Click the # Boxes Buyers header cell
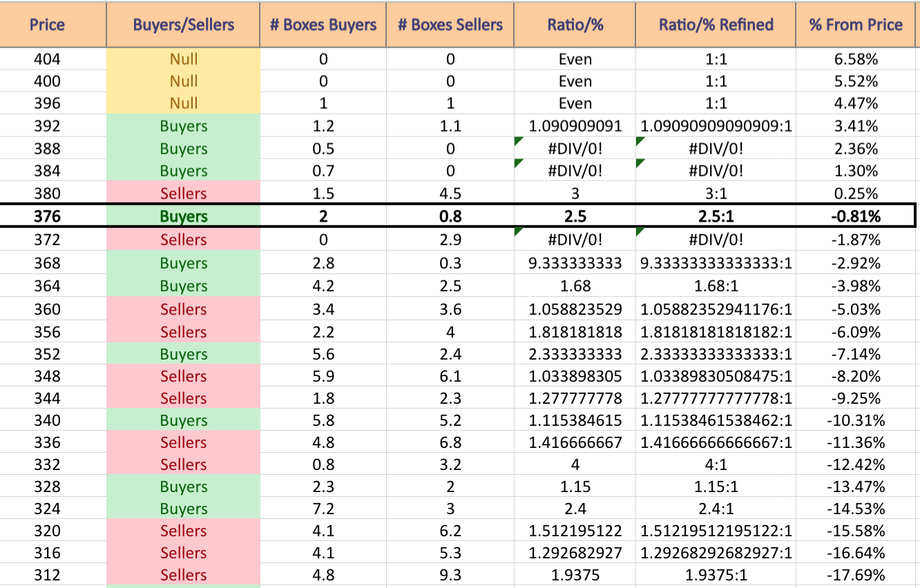 323,25
